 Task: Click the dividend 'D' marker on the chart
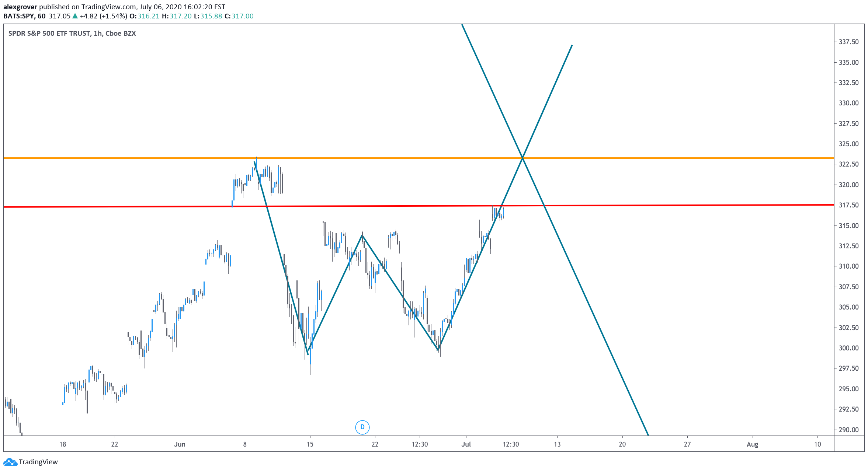click(x=362, y=427)
